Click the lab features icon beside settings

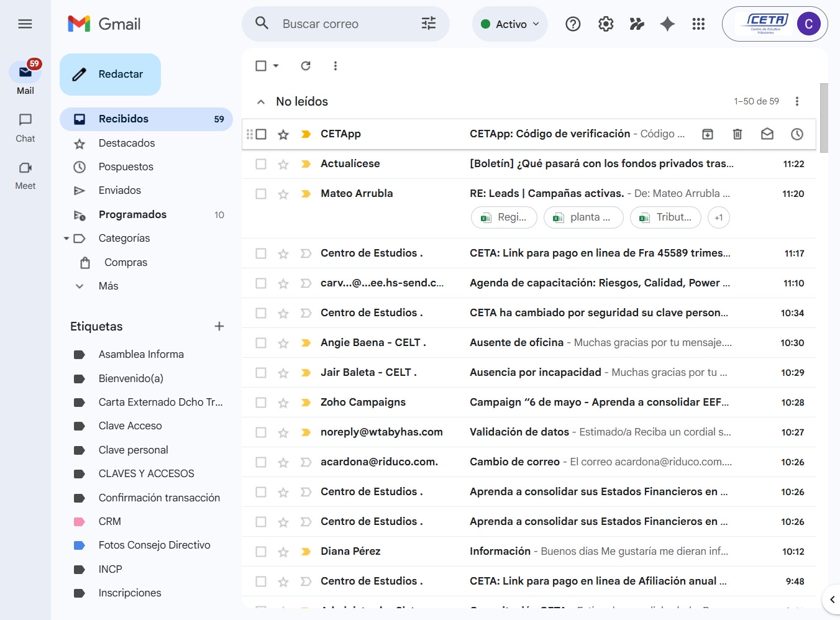637,24
